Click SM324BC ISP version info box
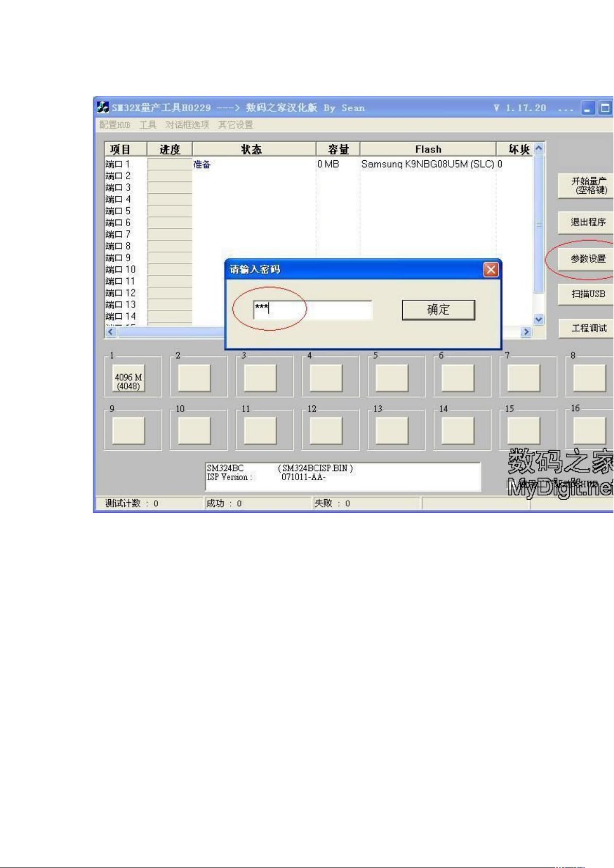The width and height of the screenshot is (614, 868). pyautogui.click(x=343, y=476)
